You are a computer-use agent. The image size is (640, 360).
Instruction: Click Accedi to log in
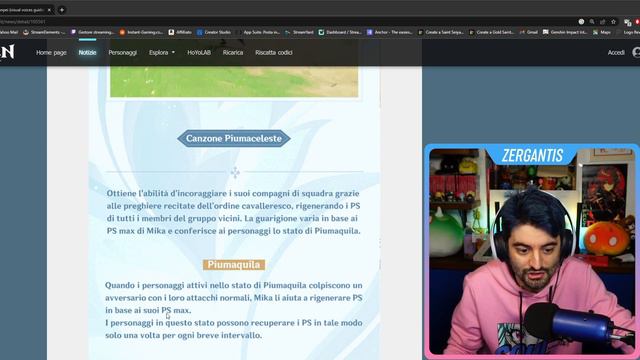tap(616, 53)
